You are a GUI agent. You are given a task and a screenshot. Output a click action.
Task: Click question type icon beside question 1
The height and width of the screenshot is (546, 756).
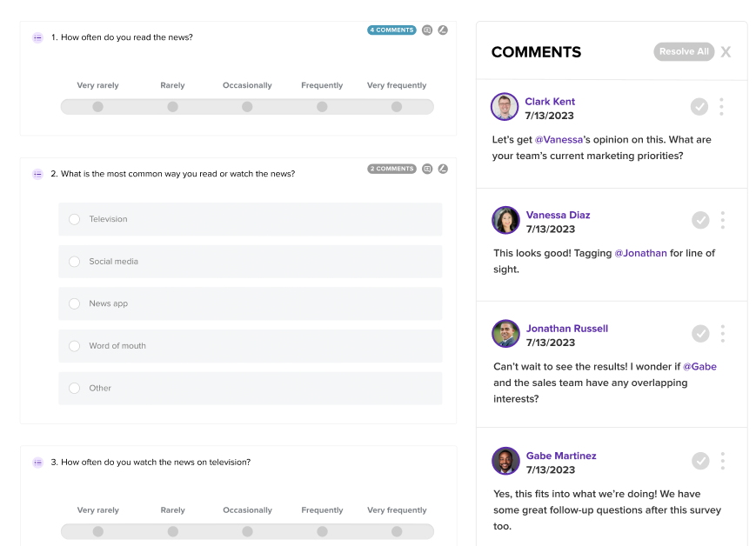37,37
